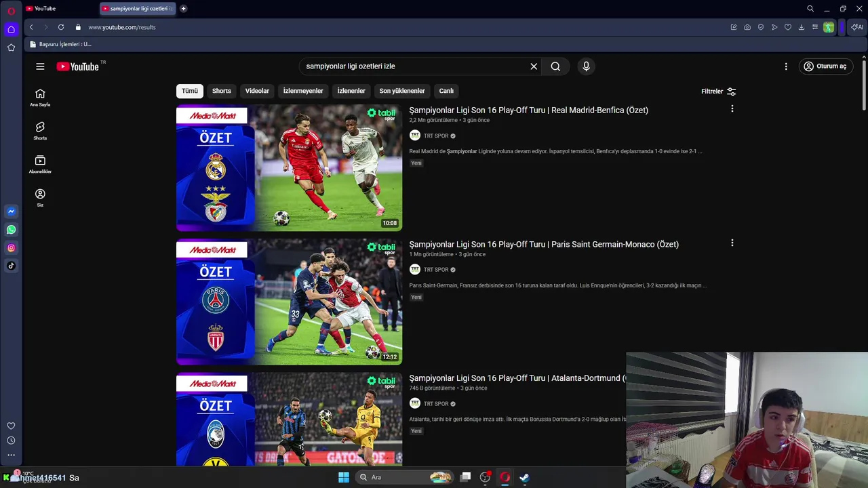
Task: Open Atalanta-Dortmund video thumbnail
Action: pos(289,419)
